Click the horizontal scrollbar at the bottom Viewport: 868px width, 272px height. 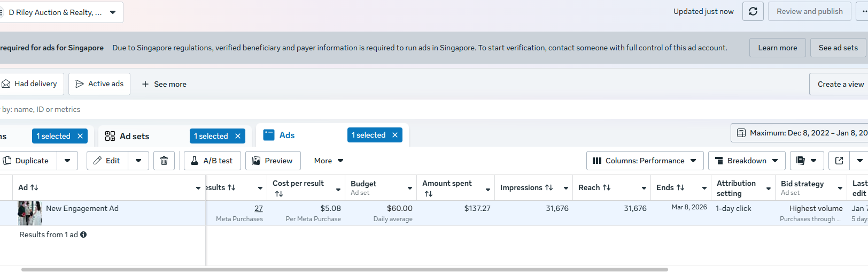coord(344,269)
